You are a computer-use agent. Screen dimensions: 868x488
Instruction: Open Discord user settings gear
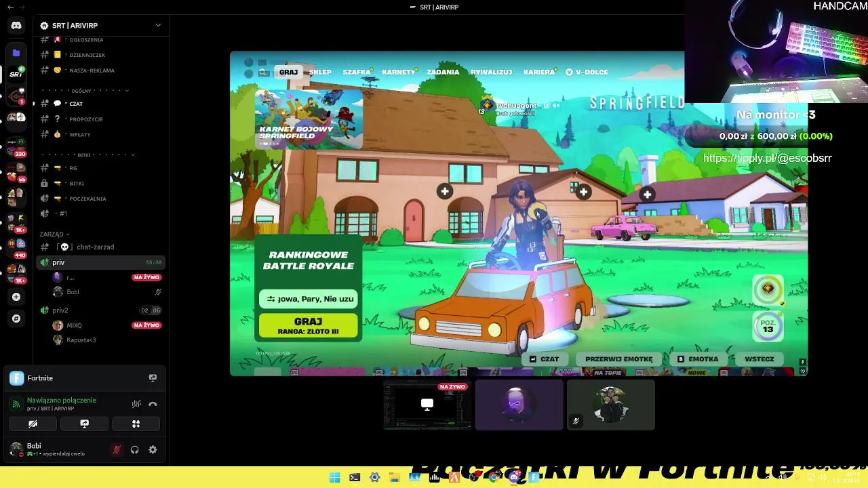pyautogui.click(x=153, y=449)
